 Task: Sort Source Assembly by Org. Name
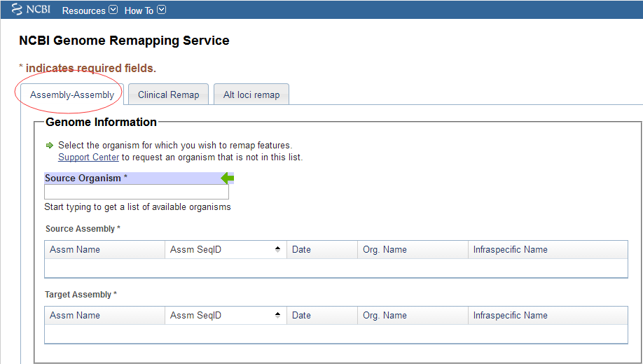click(x=385, y=250)
